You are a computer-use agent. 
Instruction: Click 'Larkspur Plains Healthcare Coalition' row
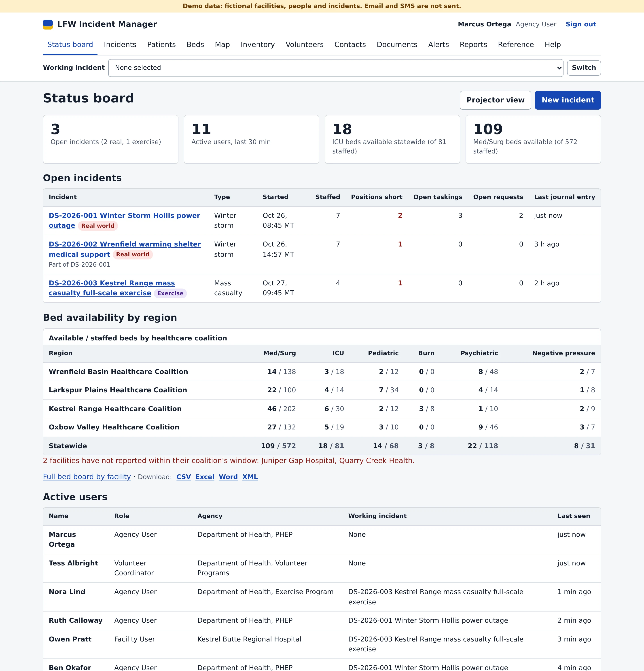click(x=322, y=390)
